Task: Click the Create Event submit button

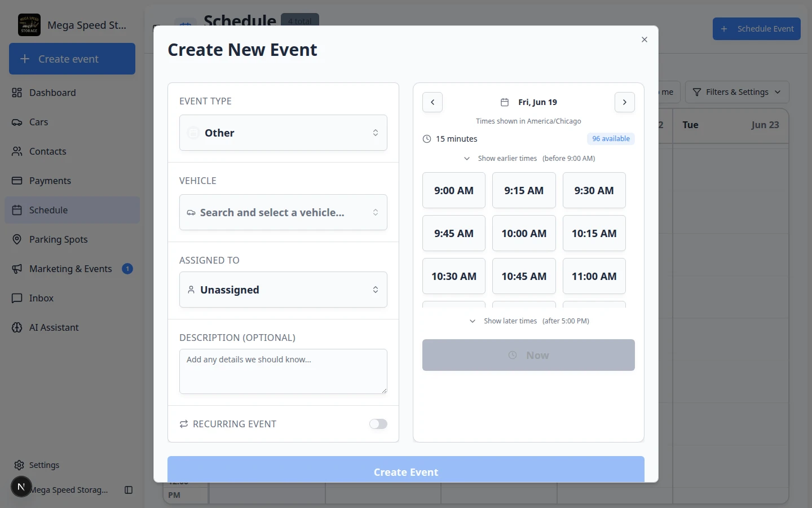Action: coord(406,470)
